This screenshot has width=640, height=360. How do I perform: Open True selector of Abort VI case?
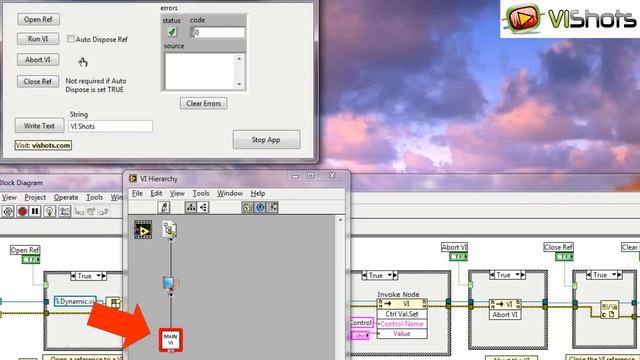tap(507, 275)
